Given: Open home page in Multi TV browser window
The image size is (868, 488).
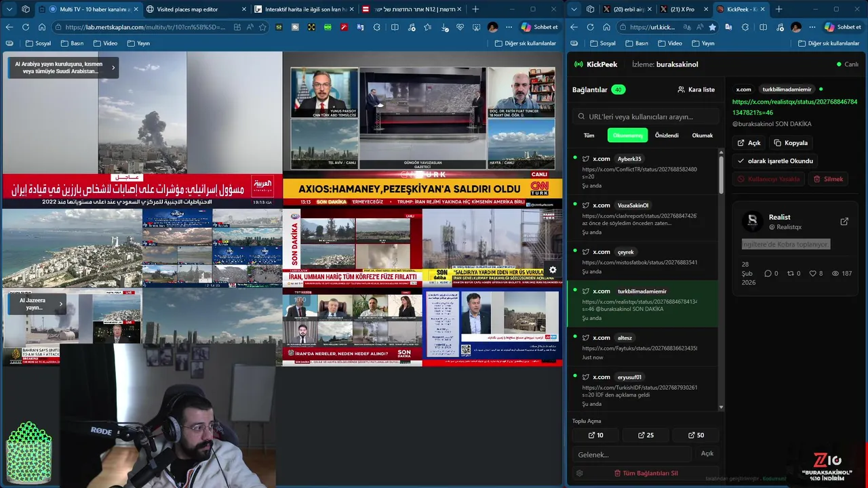Looking at the screenshot, I should point(42,27).
